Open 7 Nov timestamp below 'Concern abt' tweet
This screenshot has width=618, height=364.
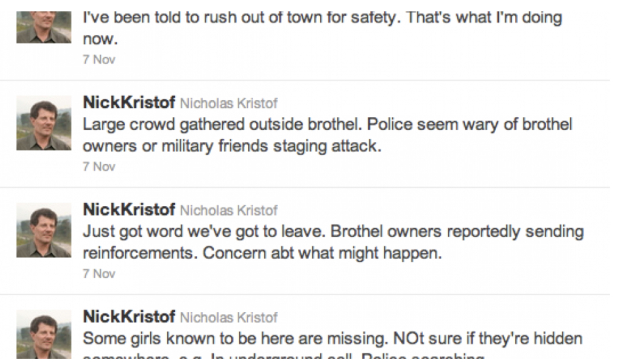tap(98, 273)
